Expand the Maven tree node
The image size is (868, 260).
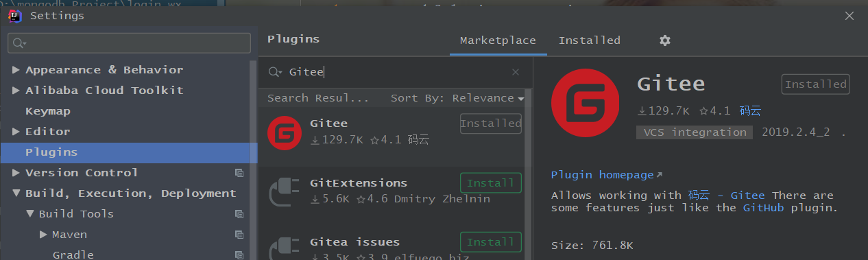[x=43, y=235]
